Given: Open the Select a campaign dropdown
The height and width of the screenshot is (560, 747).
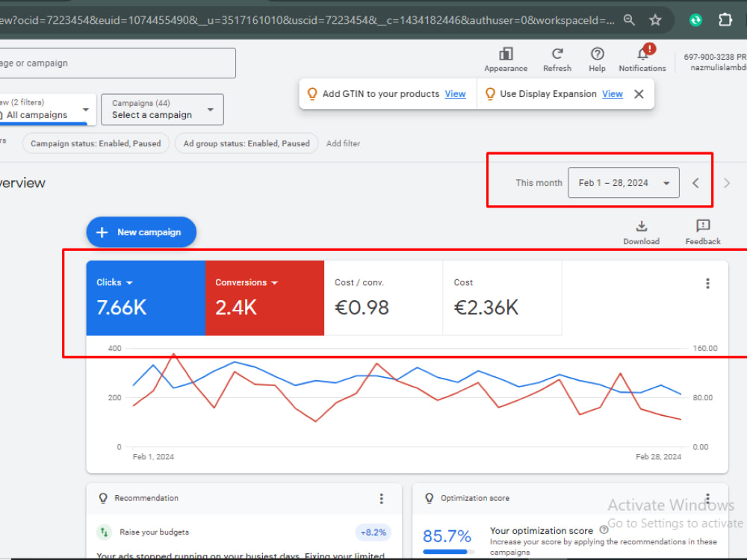Looking at the screenshot, I should (x=162, y=110).
